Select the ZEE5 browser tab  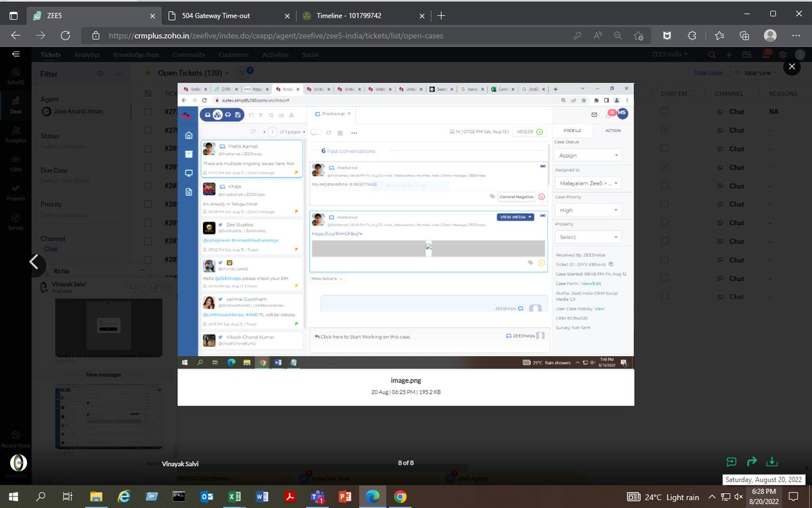click(95, 16)
